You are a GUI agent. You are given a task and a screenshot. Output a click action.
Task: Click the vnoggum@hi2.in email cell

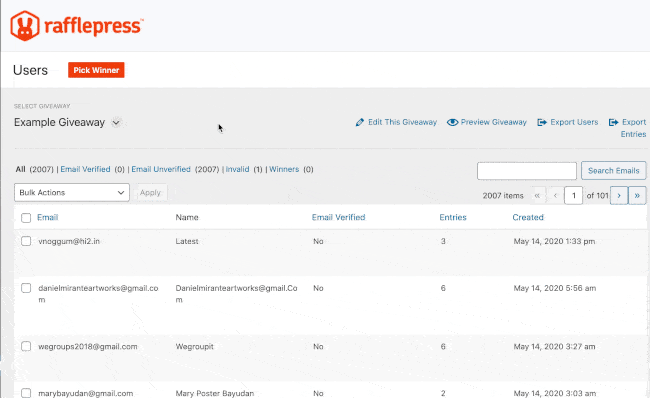pos(69,241)
